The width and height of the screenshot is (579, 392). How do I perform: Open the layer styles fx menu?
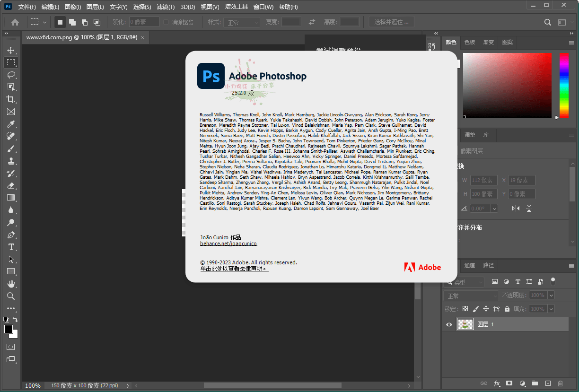497,383
